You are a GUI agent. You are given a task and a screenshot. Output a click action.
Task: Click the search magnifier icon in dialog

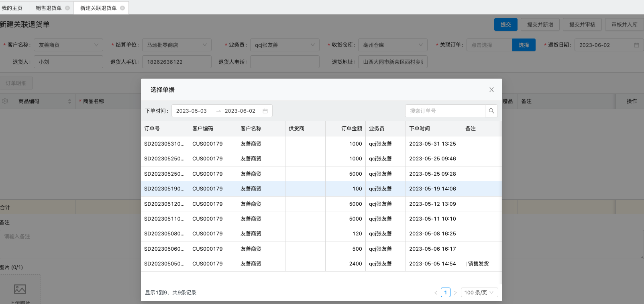491,111
